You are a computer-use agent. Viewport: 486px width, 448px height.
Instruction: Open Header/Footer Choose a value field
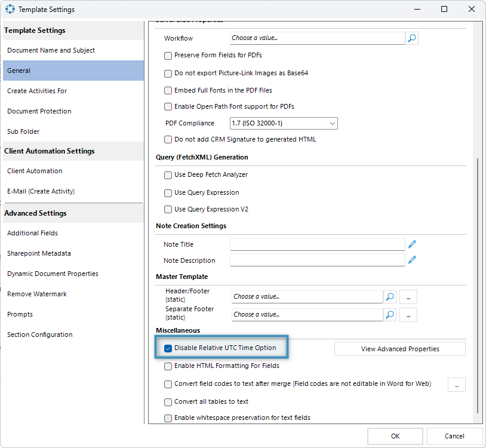(x=307, y=297)
